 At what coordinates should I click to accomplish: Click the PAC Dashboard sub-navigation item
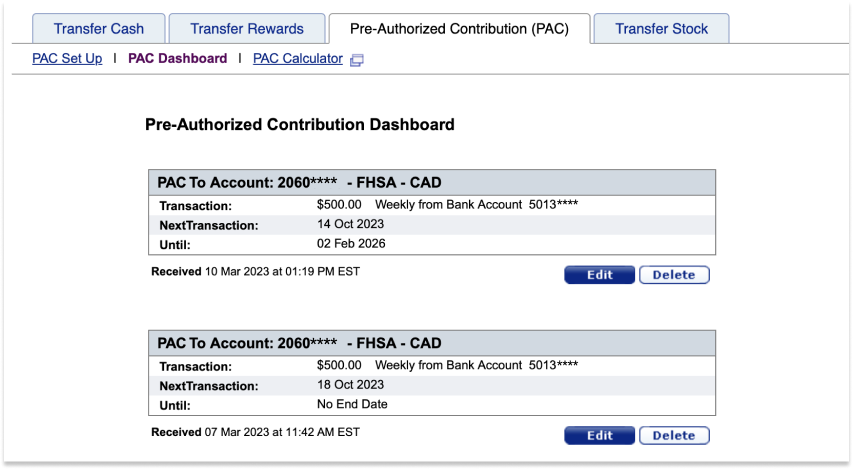[177, 59]
